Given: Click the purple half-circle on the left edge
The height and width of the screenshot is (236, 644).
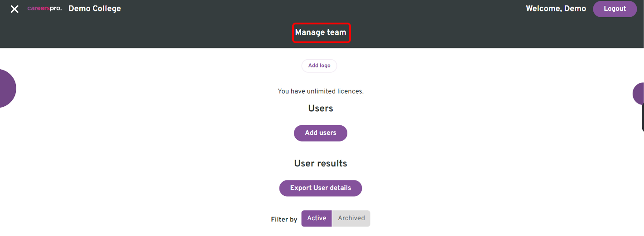Looking at the screenshot, I should (8, 88).
